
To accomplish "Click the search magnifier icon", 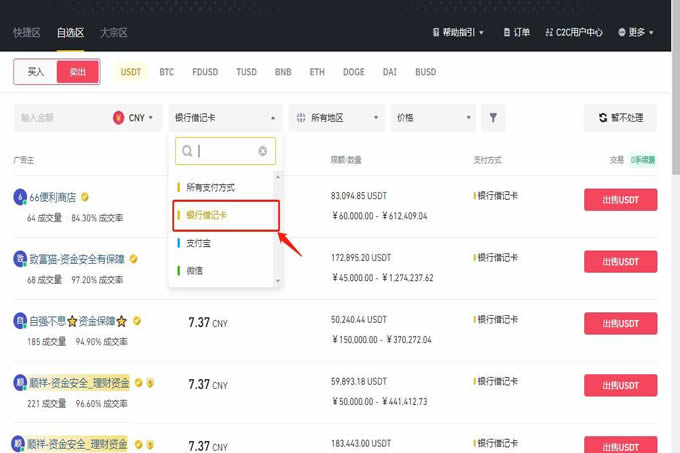I will click(x=187, y=151).
